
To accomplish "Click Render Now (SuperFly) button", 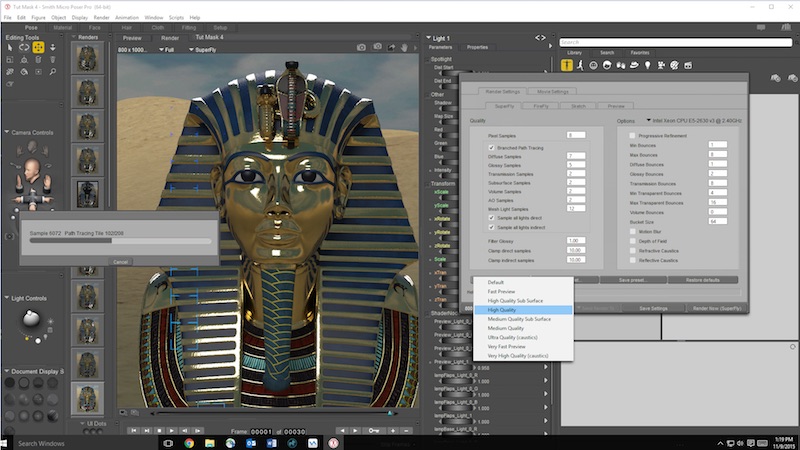I will pyautogui.click(x=717, y=308).
